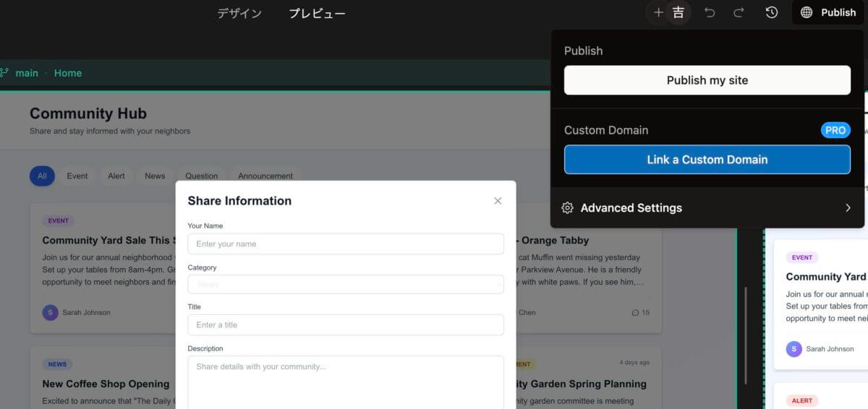Click the PRO badge beside Custom Domain
The height and width of the screenshot is (409, 868).
[x=835, y=130]
